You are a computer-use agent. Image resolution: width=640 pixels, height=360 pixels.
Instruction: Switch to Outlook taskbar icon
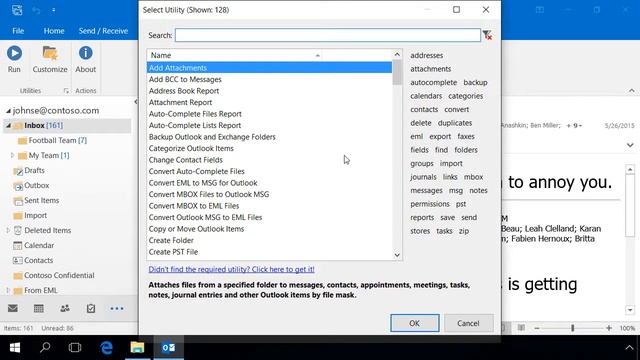[168, 347]
